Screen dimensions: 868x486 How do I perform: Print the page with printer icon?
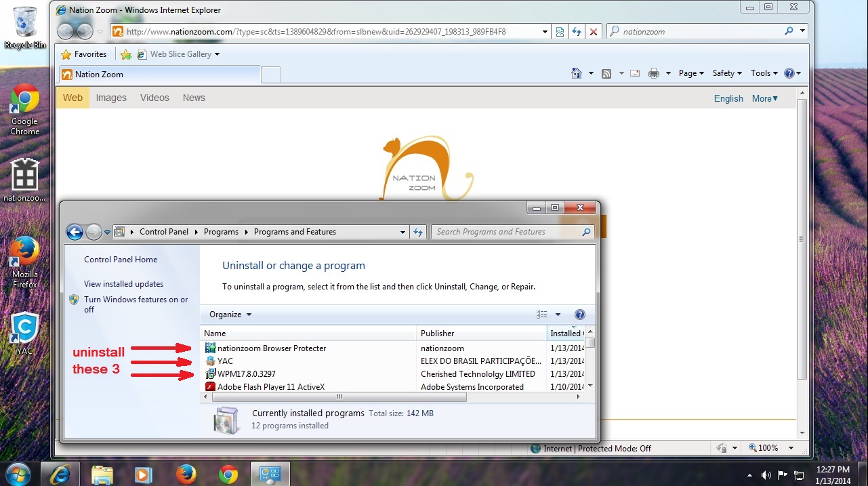pos(653,73)
